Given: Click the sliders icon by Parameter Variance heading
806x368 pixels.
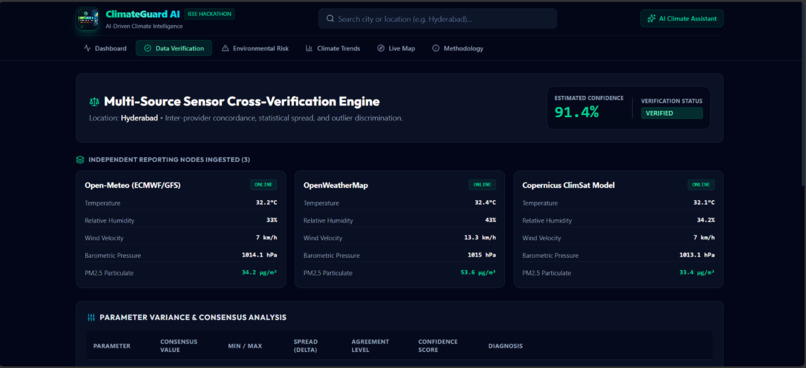Looking at the screenshot, I should point(91,318).
